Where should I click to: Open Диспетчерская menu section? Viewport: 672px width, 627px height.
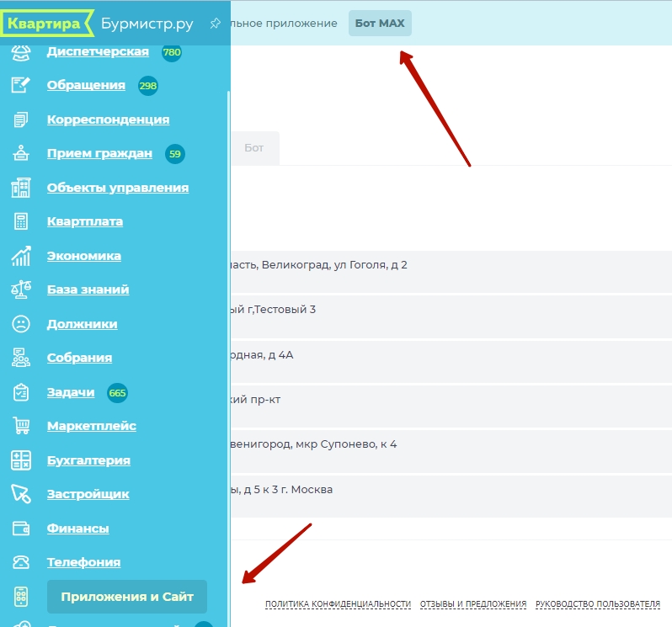98,51
